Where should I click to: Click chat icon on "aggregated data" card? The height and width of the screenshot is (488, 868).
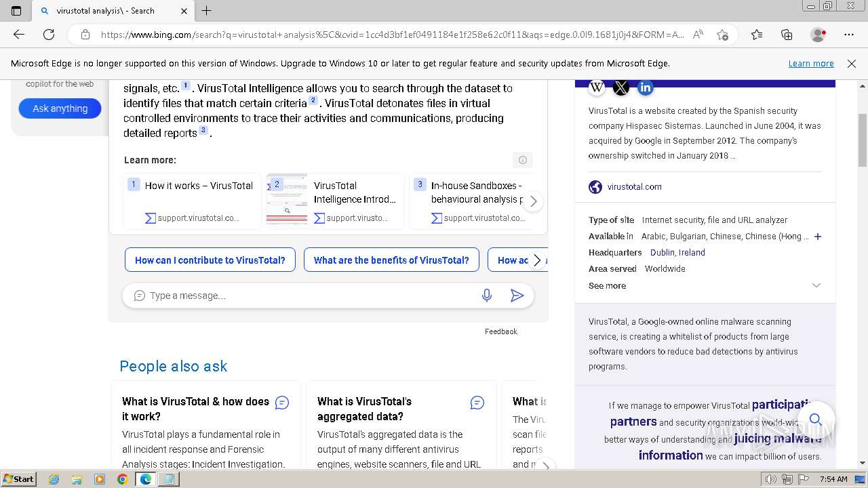tap(477, 403)
